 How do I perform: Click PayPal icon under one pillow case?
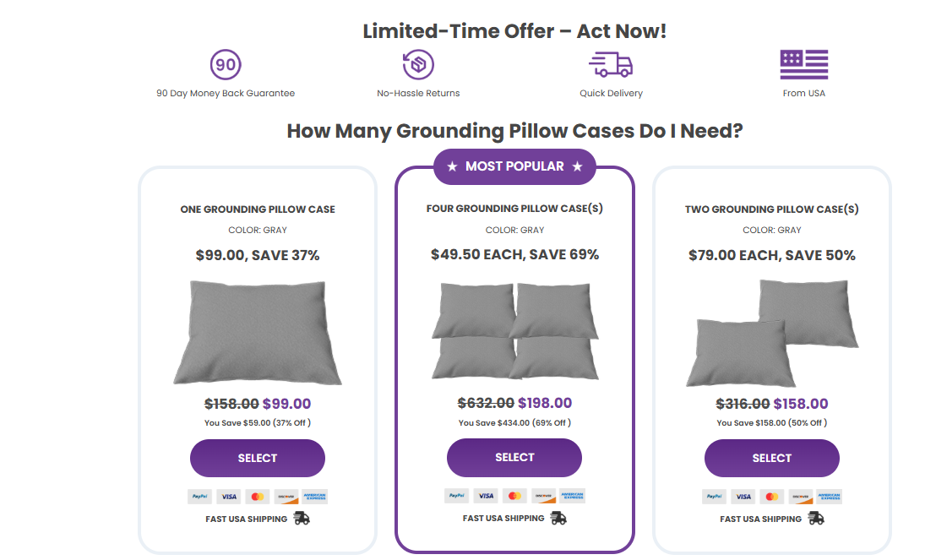[199, 497]
